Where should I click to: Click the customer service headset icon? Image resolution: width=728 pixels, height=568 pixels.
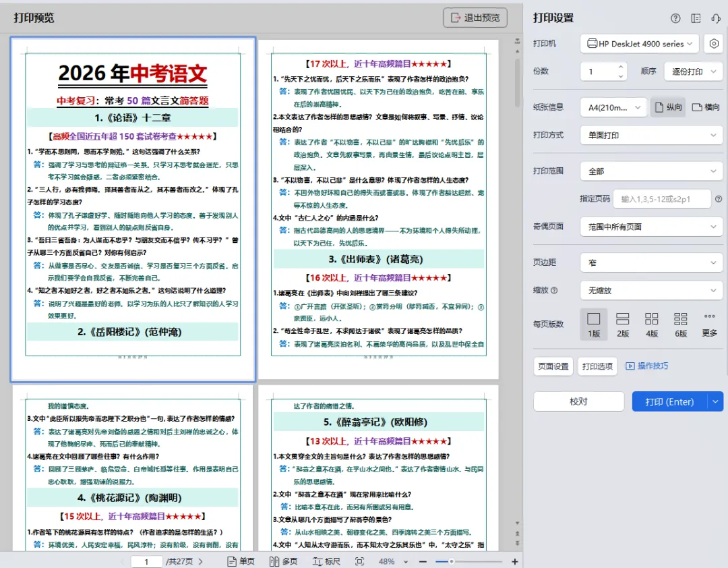[x=716, y=18]
